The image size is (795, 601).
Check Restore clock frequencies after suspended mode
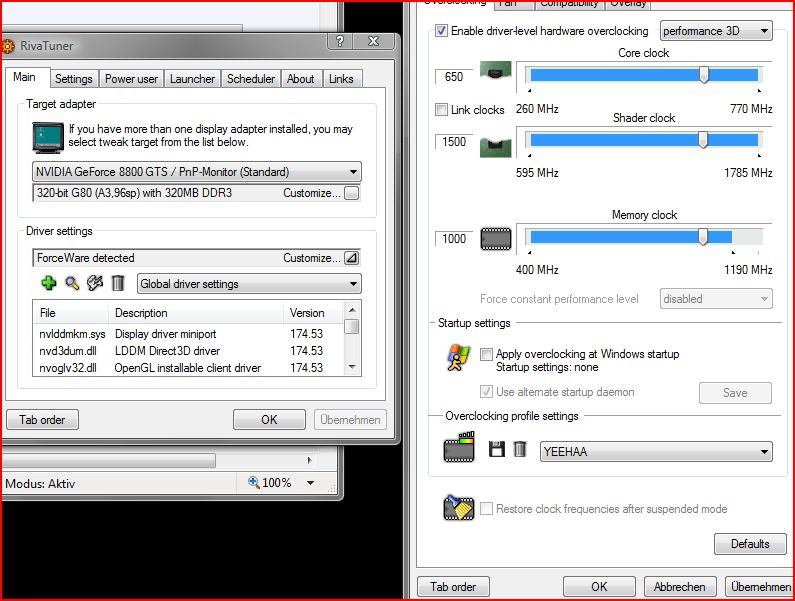[486, 509]
